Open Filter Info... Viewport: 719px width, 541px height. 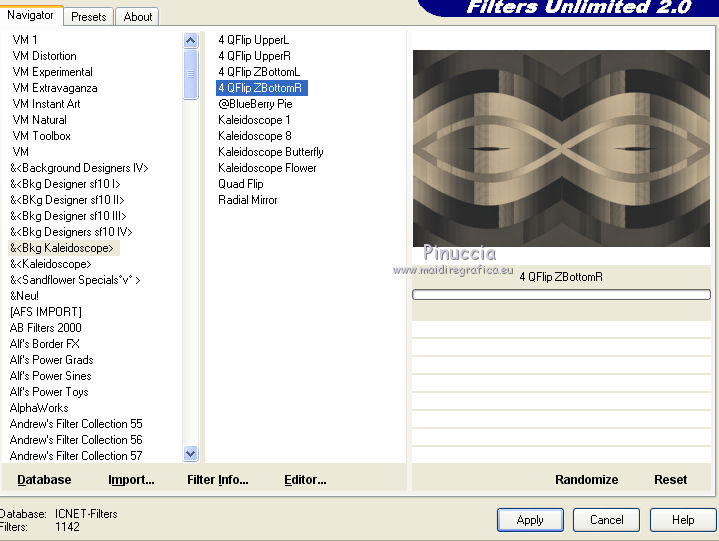point(218,480)
